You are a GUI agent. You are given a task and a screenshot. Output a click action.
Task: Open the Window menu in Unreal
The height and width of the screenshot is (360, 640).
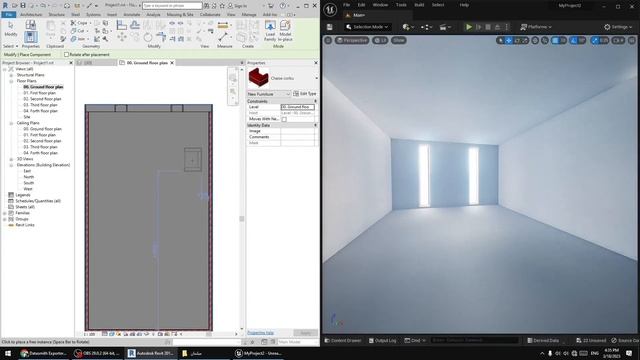pos(380,5)
